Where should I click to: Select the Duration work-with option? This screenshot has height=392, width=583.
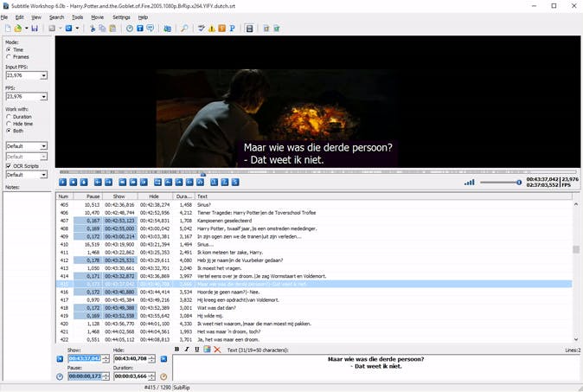(x=9, y=116)
